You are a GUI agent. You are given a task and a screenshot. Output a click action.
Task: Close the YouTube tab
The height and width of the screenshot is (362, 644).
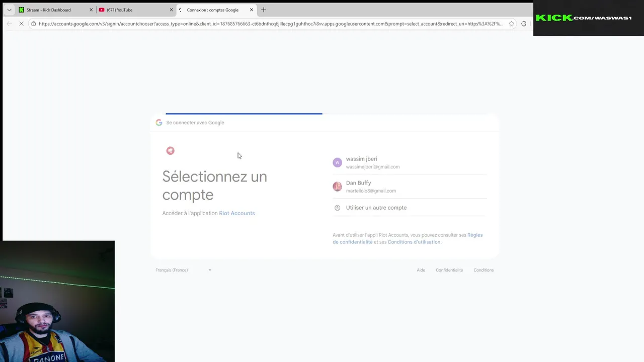(171, 10)
